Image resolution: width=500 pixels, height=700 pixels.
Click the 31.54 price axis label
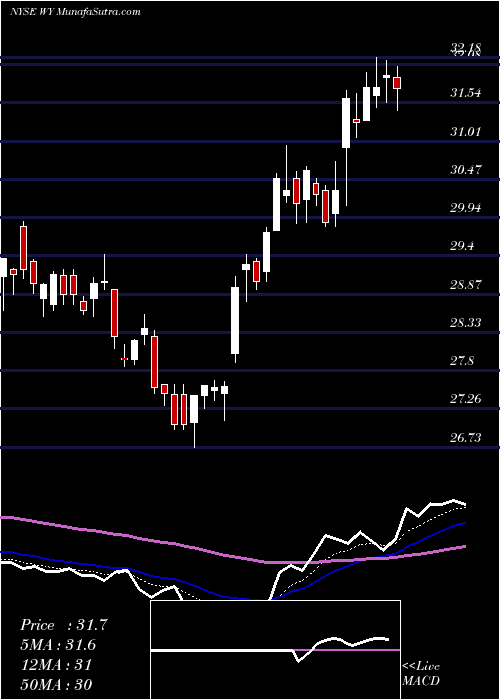pyautogui.click(x=466, y=93)
